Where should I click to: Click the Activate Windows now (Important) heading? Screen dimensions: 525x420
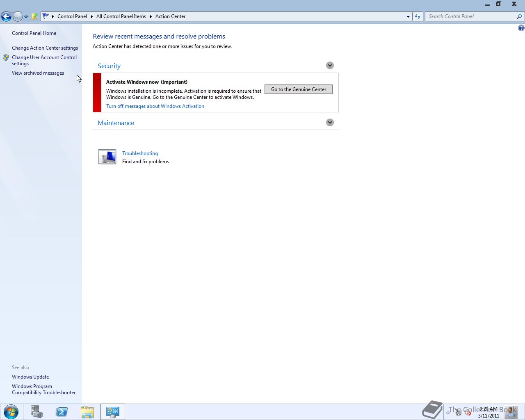click(147, 82)
